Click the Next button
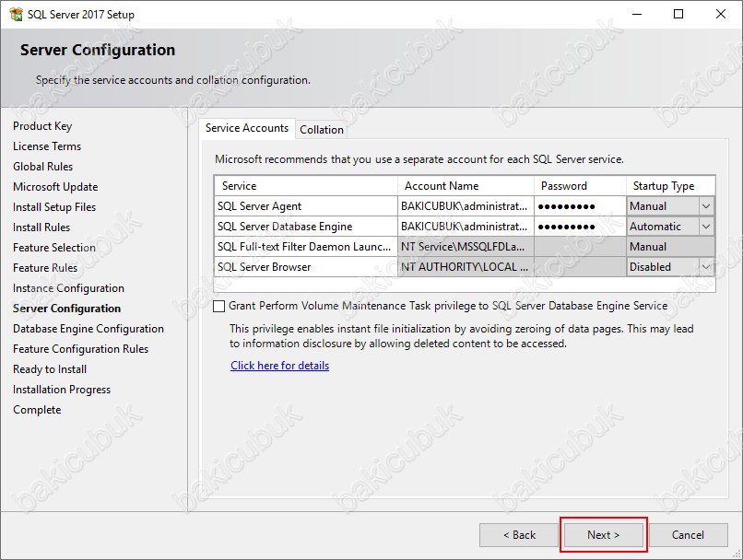 (x=603, y=535)
